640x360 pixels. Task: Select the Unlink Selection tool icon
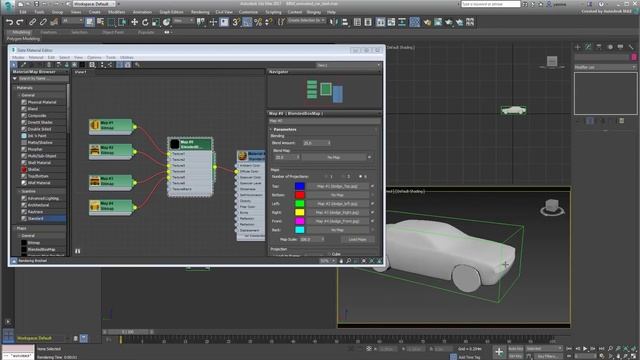pyautogui.click(x=43, y=22)
